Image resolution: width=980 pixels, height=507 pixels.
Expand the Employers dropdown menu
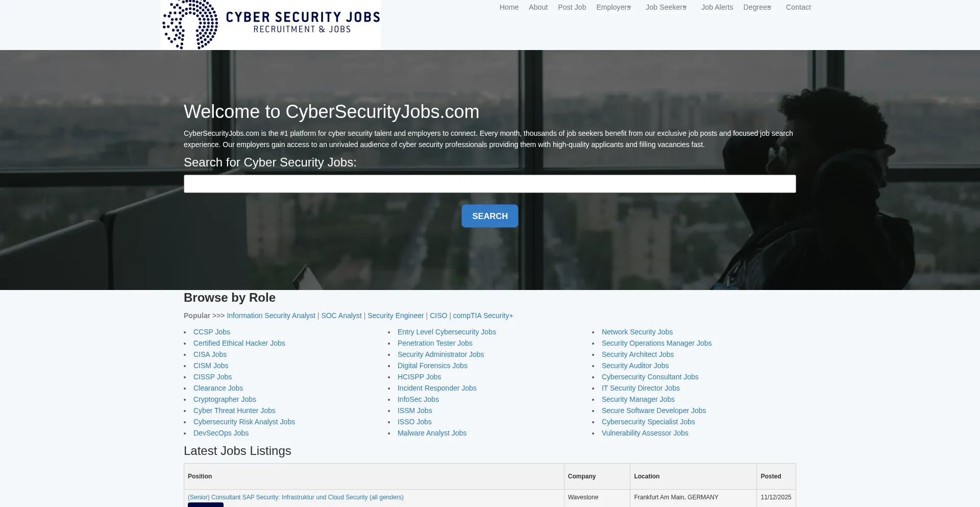coord(614,7)
